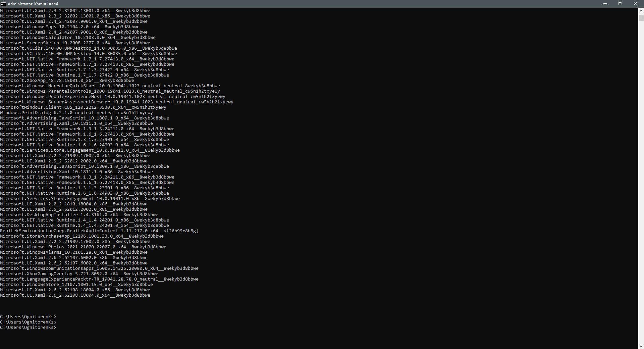Select the Services.Store.Engagement x64 line

(90, 150)
